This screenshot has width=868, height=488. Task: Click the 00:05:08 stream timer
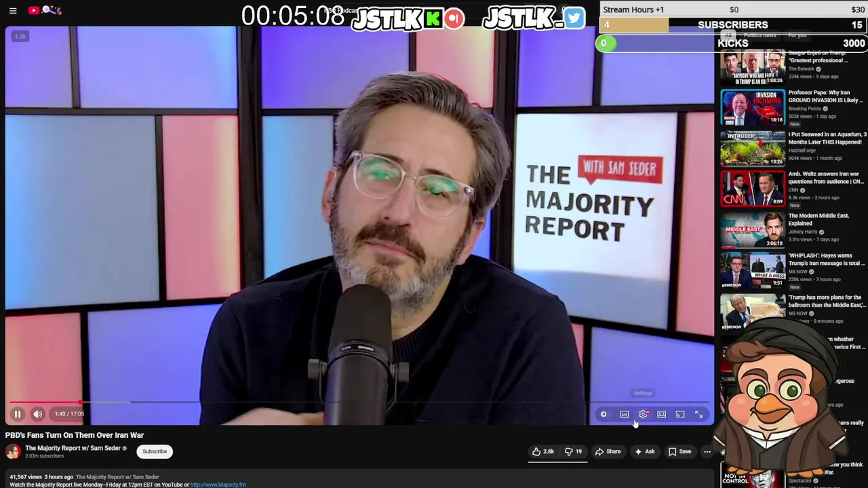click(293, 16)
